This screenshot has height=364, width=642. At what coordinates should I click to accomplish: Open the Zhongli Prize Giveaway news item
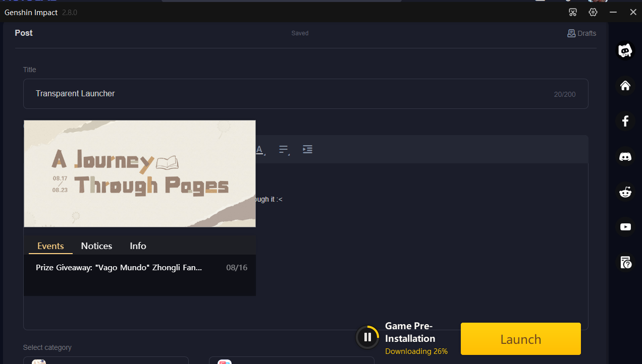tap(119, 268)
